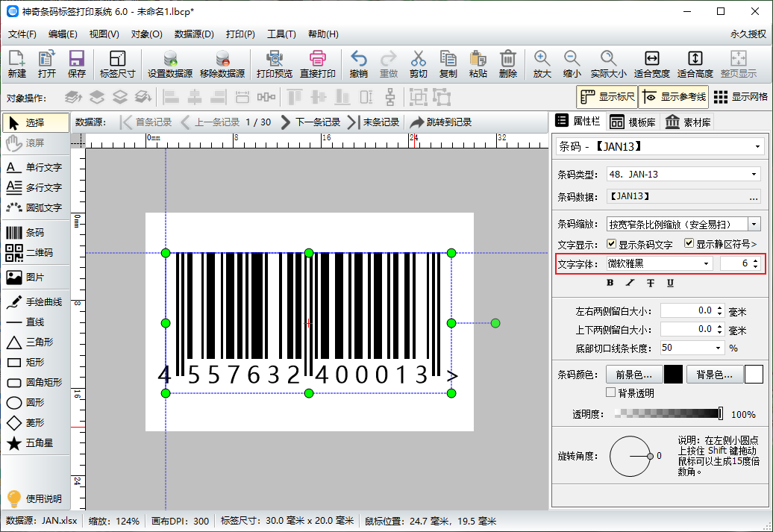This screenshot has width=773, height=532.
Task: Open 使用说明 help link
Action: click(34, 498)
